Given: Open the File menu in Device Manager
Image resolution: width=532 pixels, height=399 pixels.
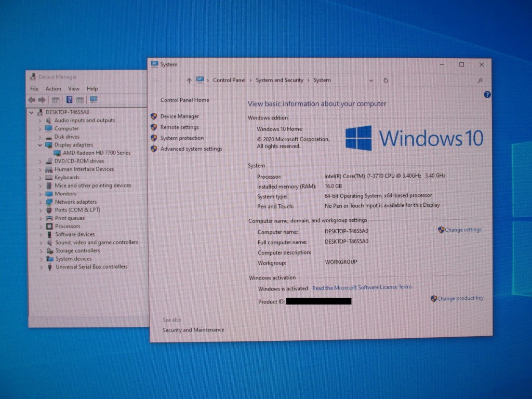Looking at the screenshot, I should [34, 89].
